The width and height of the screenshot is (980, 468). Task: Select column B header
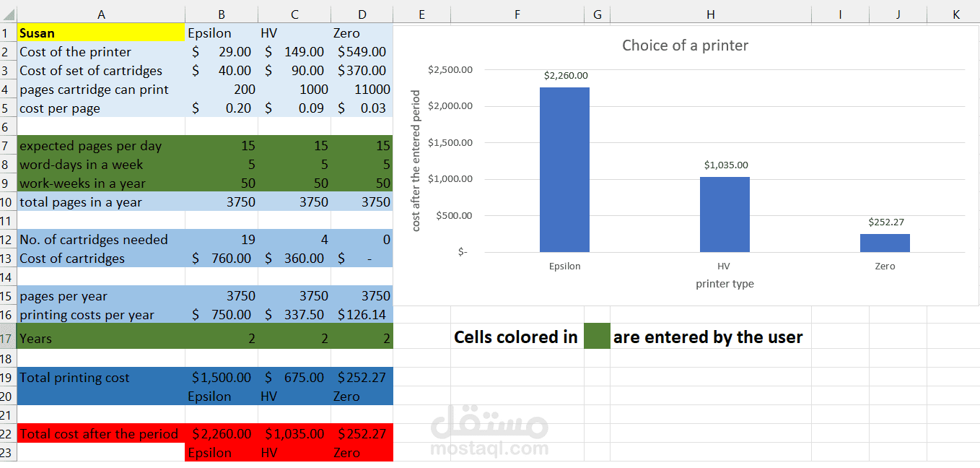point(221,14)
